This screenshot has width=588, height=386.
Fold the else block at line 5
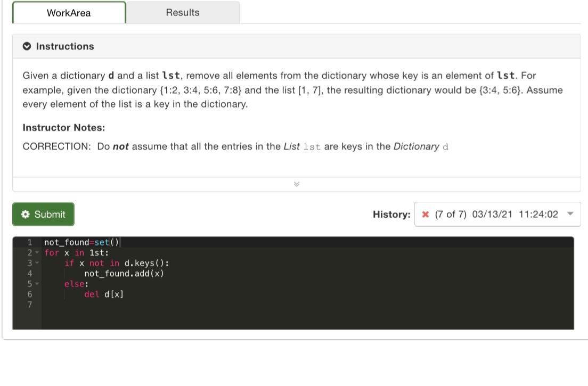(x=37, y=284)
